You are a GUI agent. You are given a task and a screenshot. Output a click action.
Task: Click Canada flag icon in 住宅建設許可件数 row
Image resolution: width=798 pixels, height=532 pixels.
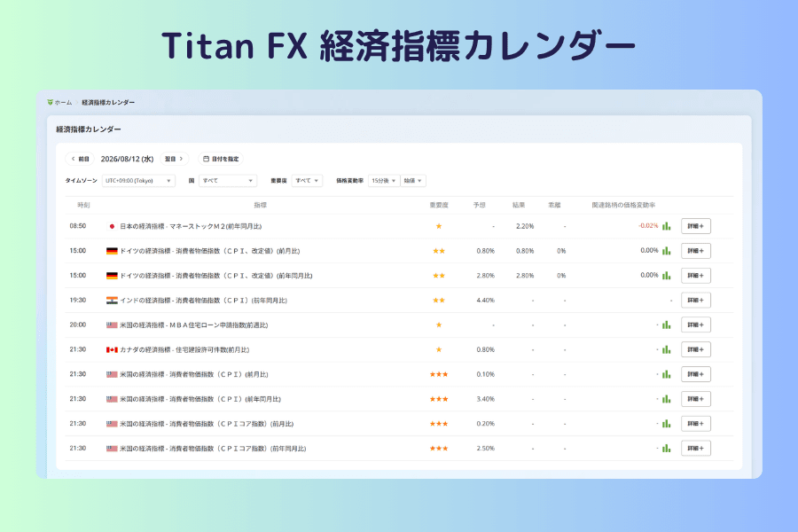click(112, 349)
